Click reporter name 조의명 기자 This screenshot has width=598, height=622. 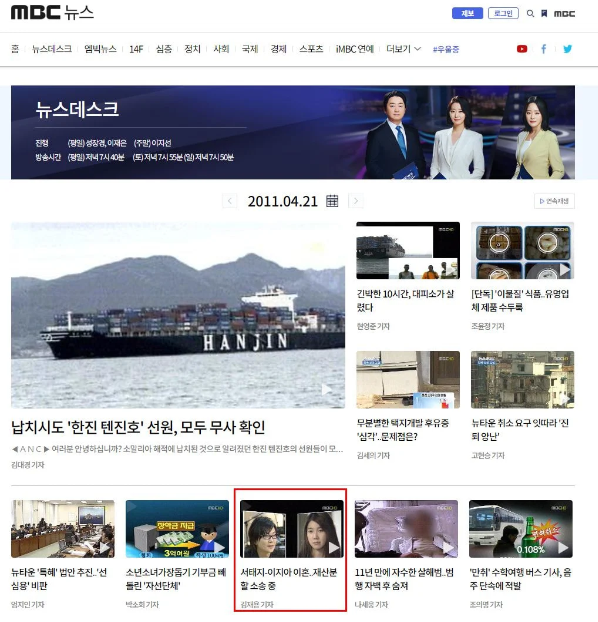point(486,605)
